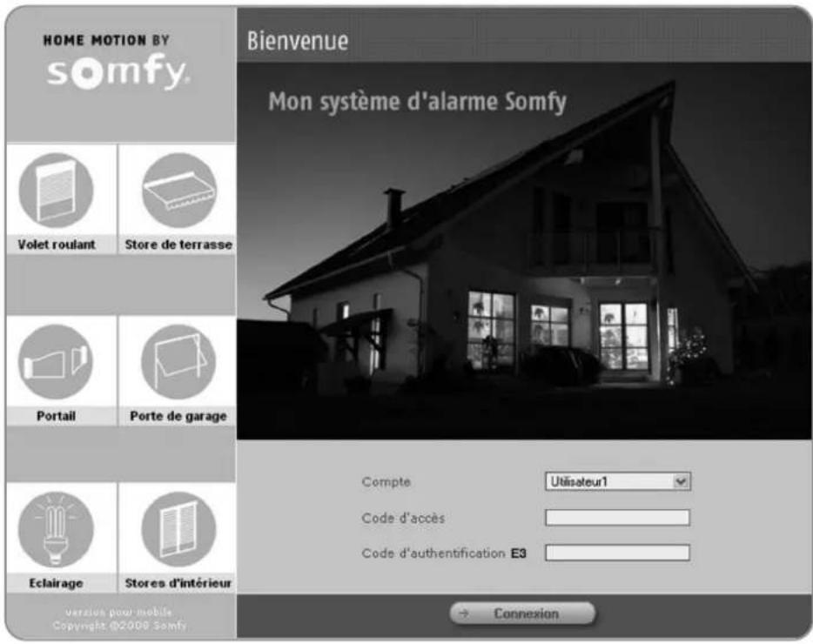This screenshot has width=813, height=644.
Task: Focus the Code d'authentification E3 field
Action: (617, 553)
